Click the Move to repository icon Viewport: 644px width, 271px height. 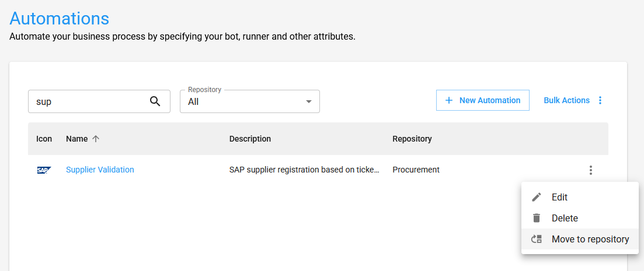pyautogui.click(x=537, y=240)
